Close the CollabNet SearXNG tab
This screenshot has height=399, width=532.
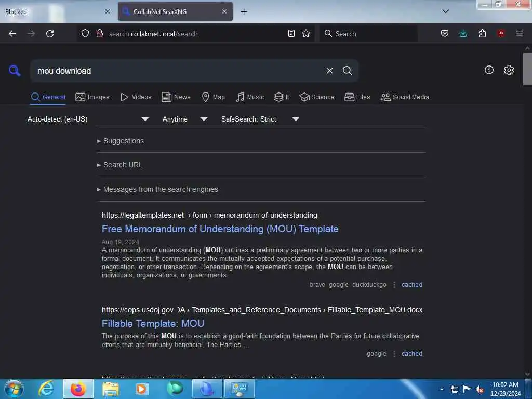pos(224,11)
